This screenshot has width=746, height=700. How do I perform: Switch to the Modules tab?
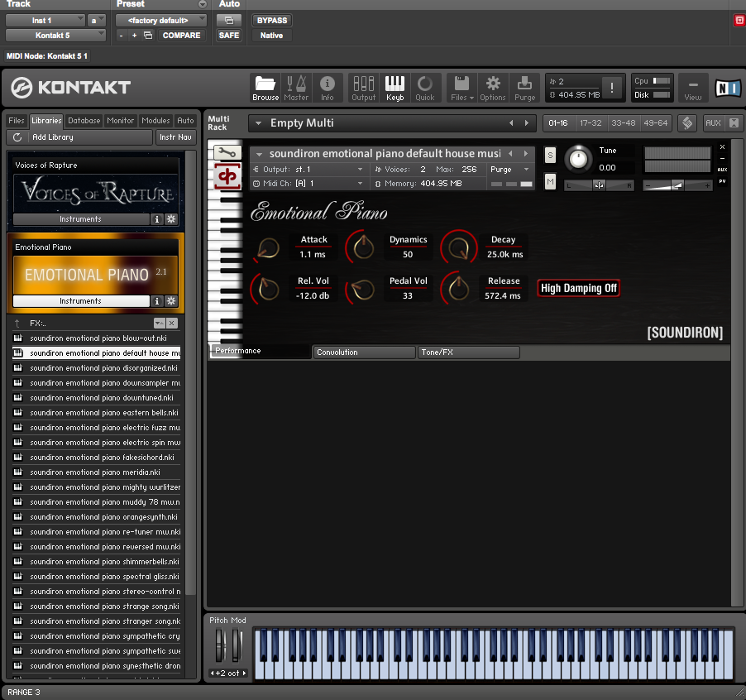(155, 121)
